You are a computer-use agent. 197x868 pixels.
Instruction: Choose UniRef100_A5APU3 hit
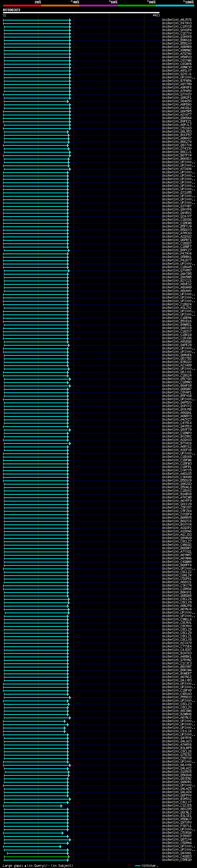click(x=177, y=57)
